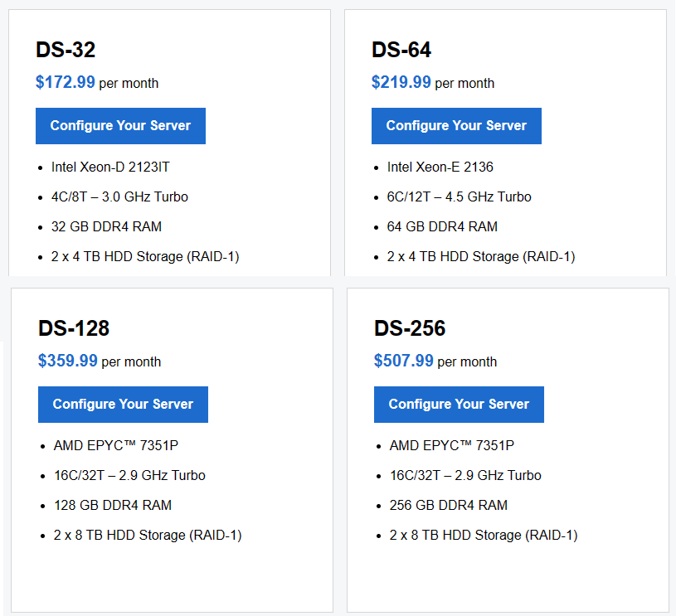The height and width of the screenshot is (616, 676).
Task: Click the $172.99 per month price
Action: coord(97,83)
